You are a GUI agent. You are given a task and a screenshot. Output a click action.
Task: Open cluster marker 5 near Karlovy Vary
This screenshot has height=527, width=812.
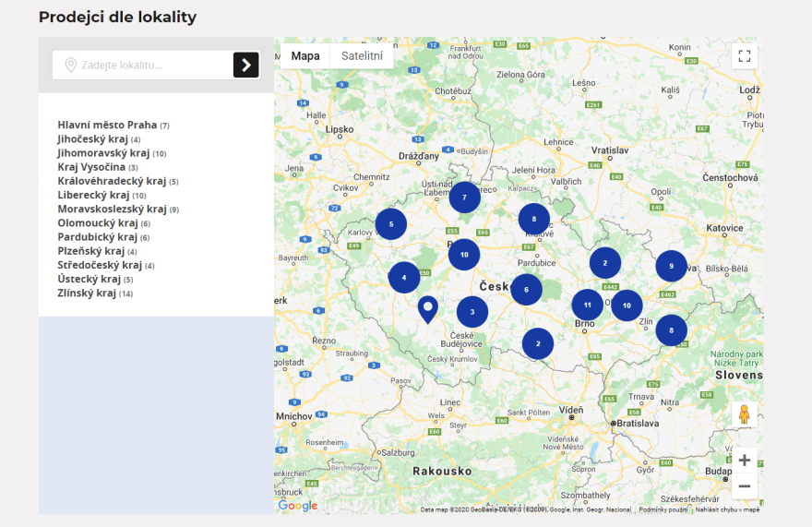391,224
